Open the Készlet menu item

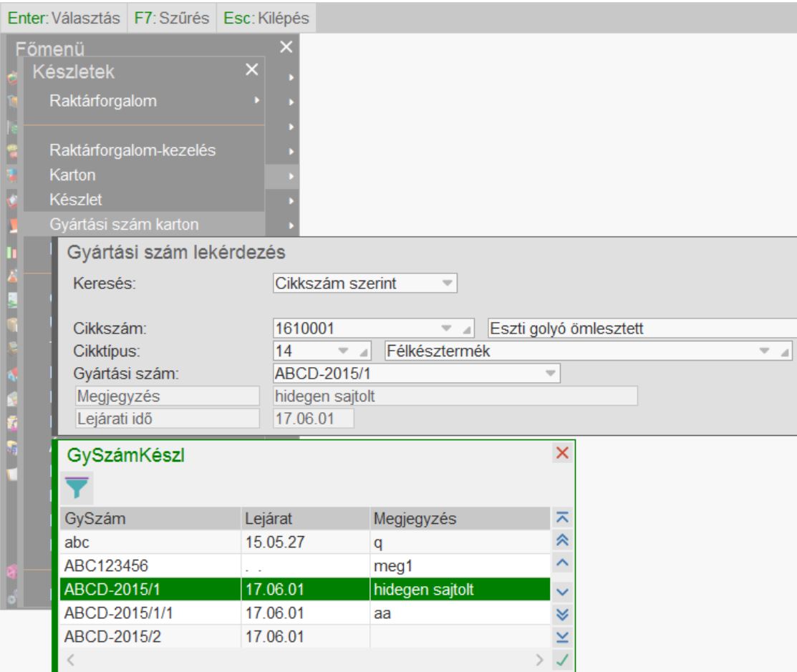76,200
